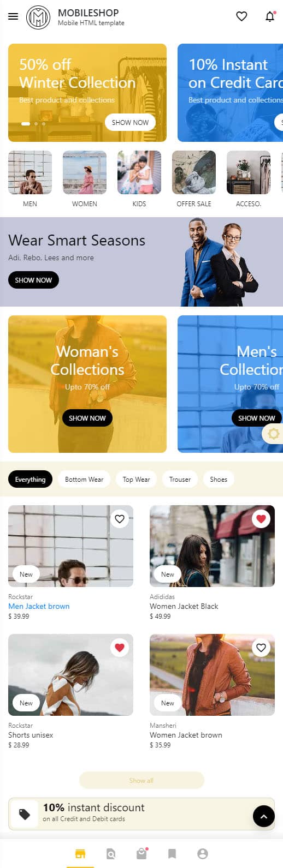Click SHOW NOW on Wear Smart Seasons banner

click(33, 280)
